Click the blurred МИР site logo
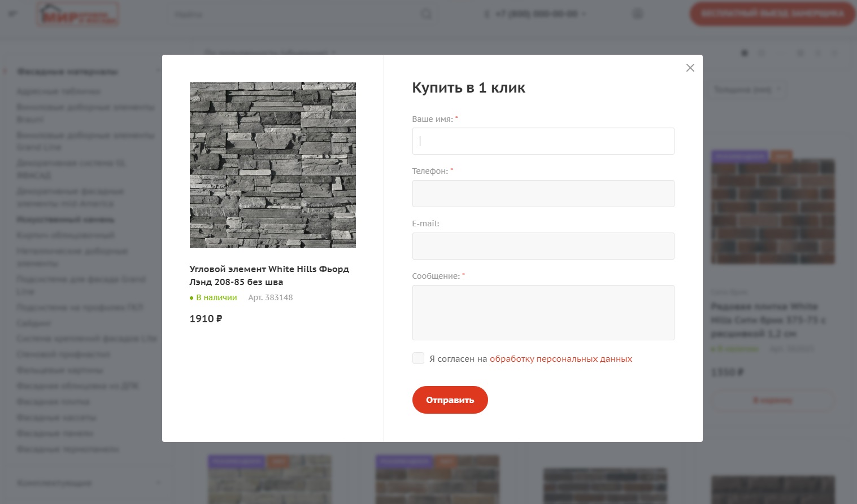Image resolution: width=857 pixels, height=504 pixels. click(77, 14)
